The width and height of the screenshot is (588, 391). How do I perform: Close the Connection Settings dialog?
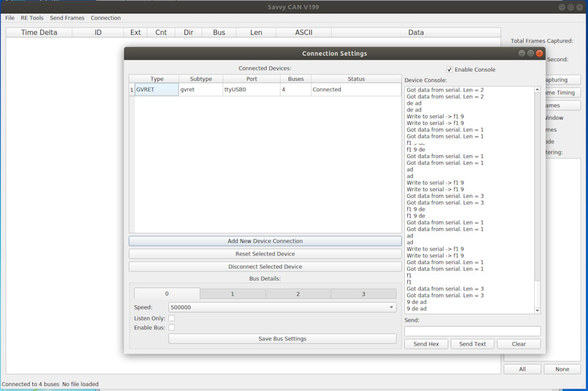coord(540,53)
